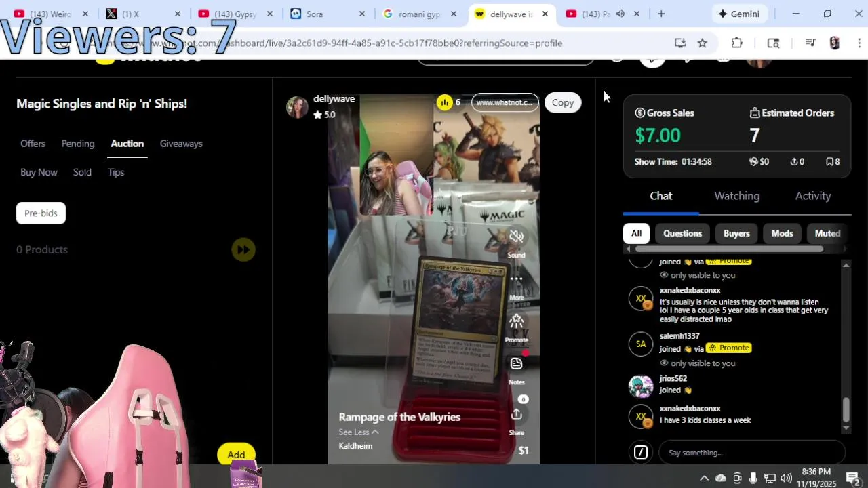Open the dellywave host avatar
The height and width of the screenshot is (488, 868).
[x=297, y=107]
